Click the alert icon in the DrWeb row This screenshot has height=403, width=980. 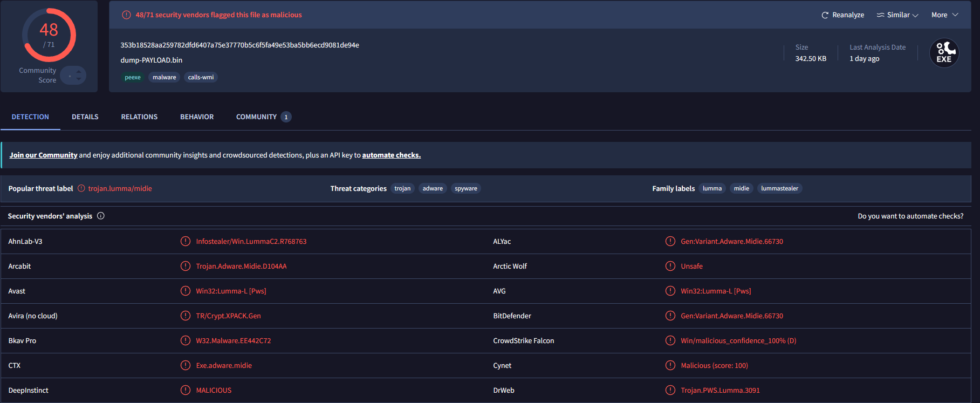coord(670,390)
